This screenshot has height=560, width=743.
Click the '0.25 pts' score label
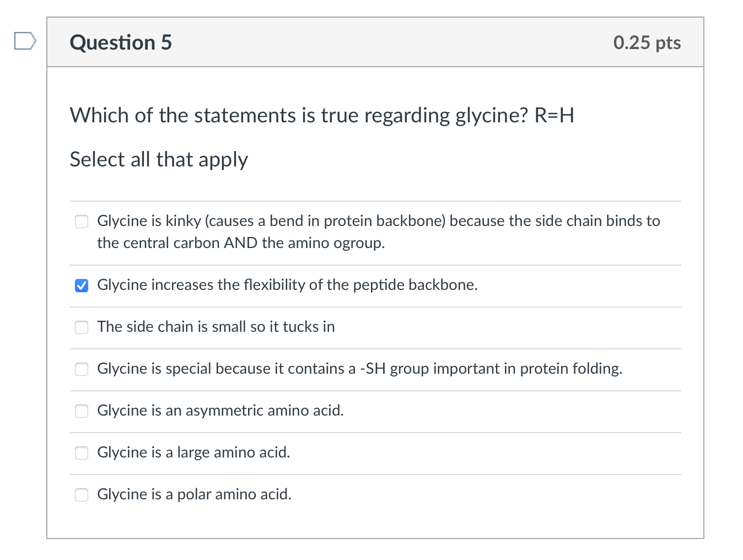(647, 42)
